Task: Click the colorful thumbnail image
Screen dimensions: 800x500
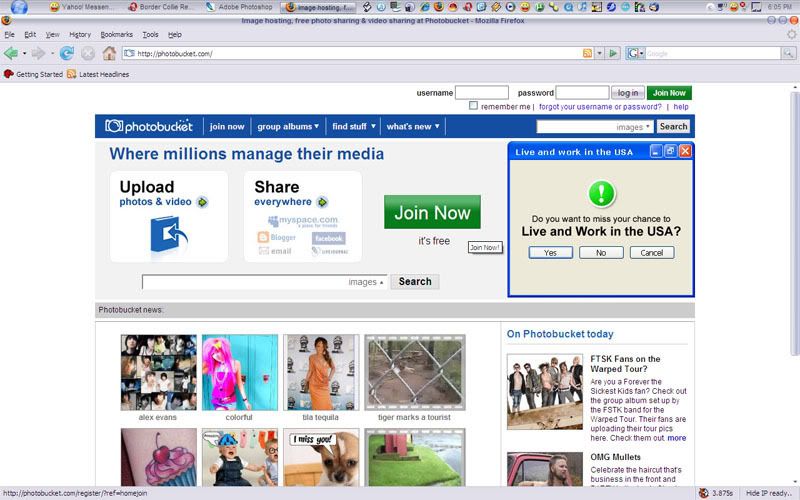Action: click(240, 372)
